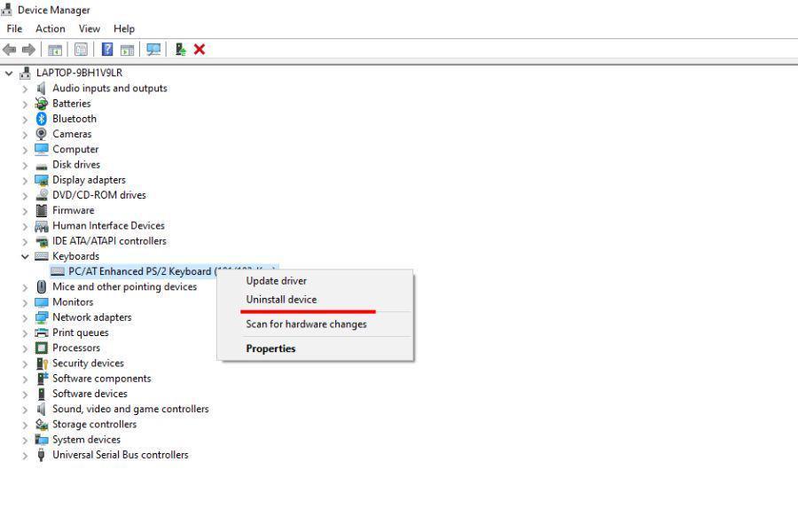Click the action pane toolbar icon

pos(127,50)
